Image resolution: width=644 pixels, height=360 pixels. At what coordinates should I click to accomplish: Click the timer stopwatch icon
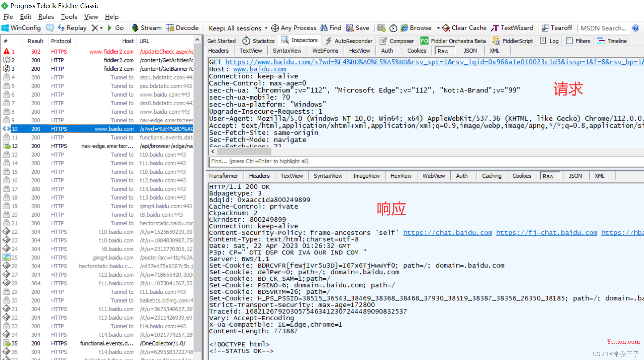[393, 28]
